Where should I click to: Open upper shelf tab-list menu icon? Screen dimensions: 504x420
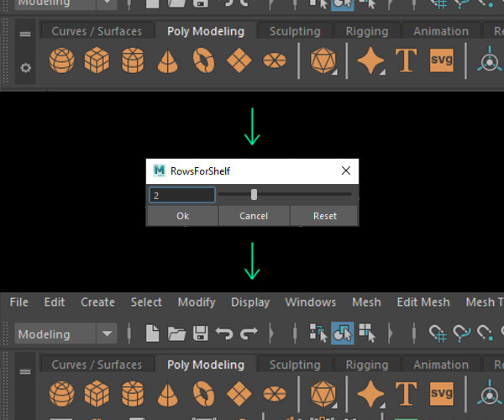(x=25, y=34)
